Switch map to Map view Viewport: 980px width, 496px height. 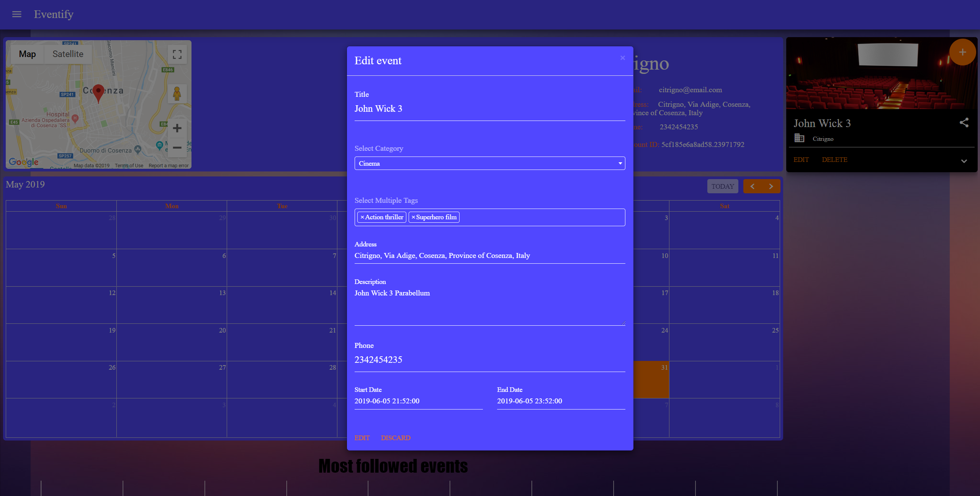pos(27,54)
